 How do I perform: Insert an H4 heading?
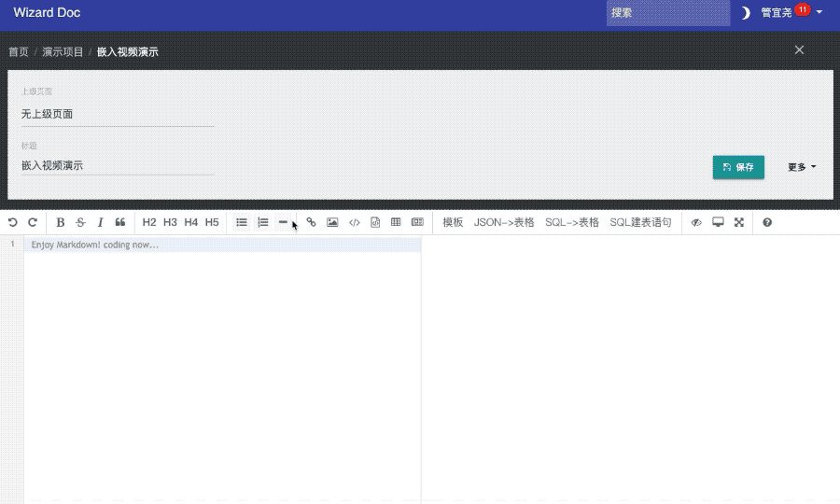[191, 222]
